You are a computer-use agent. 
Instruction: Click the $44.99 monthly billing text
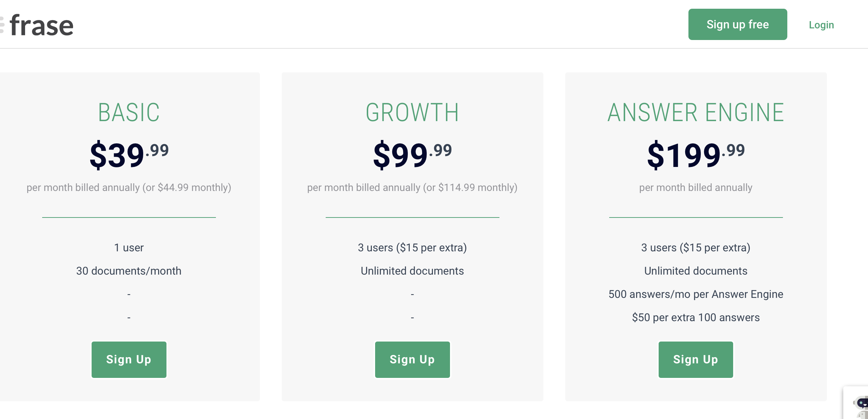pos(186,187)
